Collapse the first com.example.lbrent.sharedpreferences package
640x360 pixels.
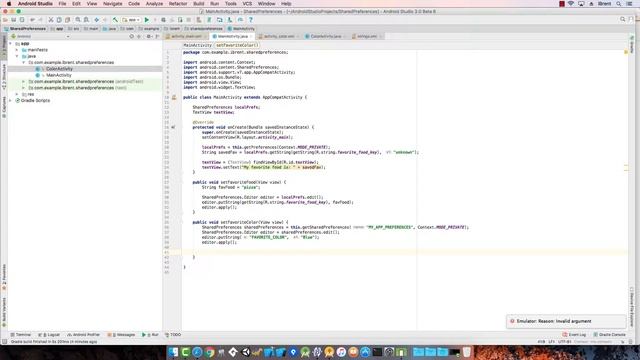pyautogui.click(x=24, y=62)
